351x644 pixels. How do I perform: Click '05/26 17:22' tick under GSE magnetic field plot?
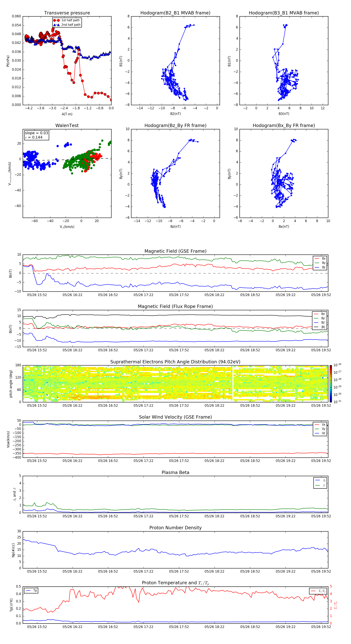(143, 295)
